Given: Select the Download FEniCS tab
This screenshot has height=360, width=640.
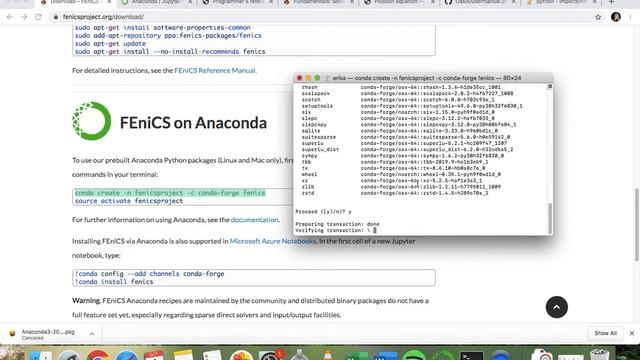Looking at the screenshot, I should [75, 2].
